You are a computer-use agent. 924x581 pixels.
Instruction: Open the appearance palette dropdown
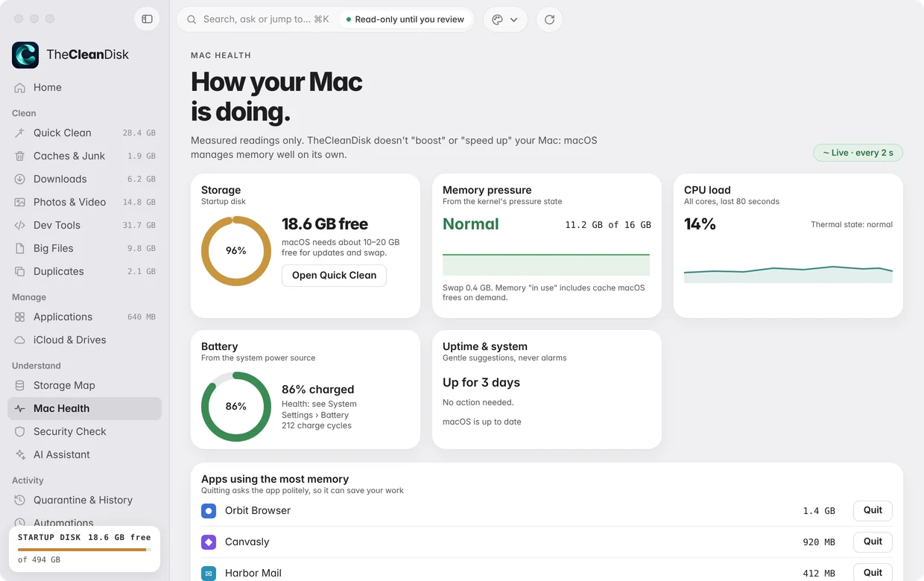pos(505,19)
